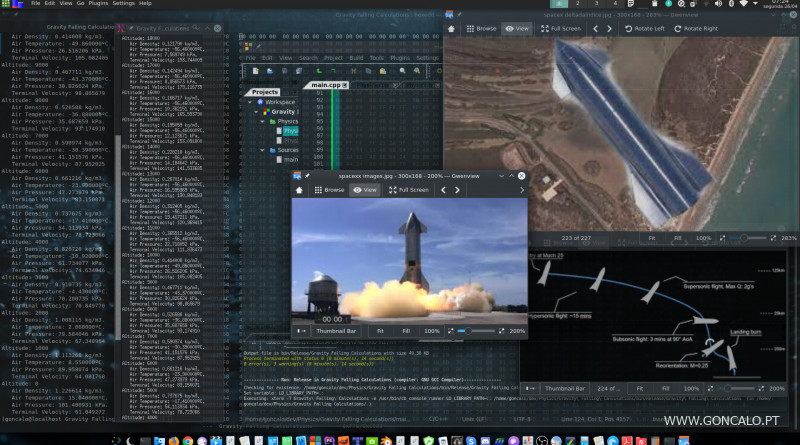The width and height of the screenshot is (800, 445).
Task: Collapse the Physics folder in project tree
Action: coord(262,121)
